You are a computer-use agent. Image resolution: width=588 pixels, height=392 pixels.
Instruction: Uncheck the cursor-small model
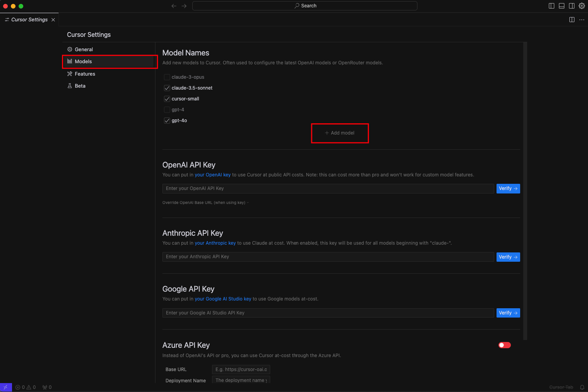[x=167, y=99]
